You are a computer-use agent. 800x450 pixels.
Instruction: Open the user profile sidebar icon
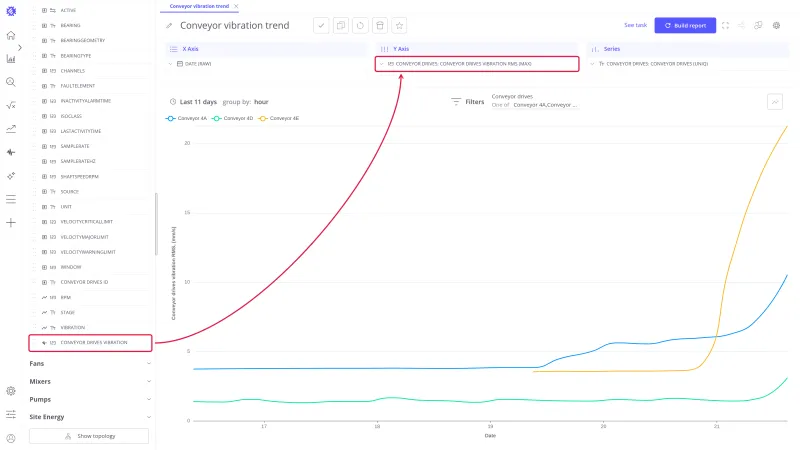click(11, 438)
